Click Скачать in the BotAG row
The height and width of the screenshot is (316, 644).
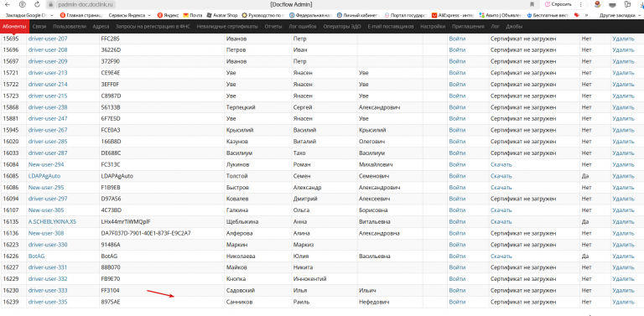point(501,256)
